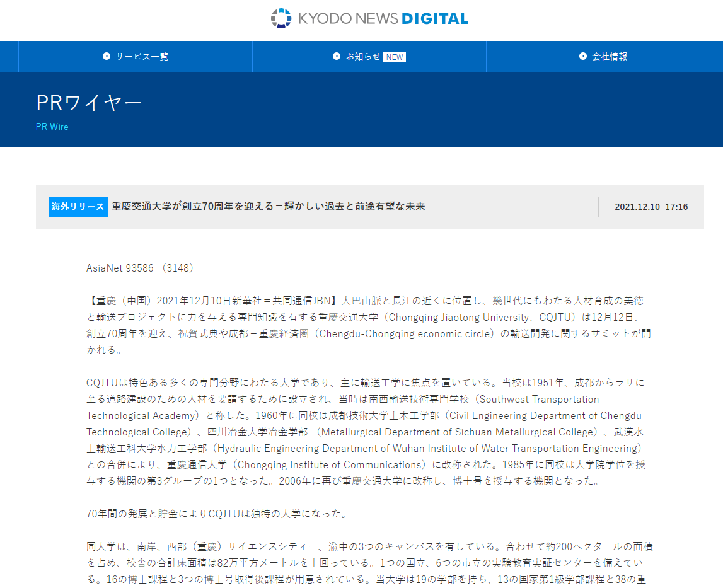Viewport: 723px width, 588px height.
Task: Click the line 70年間の発展と貯金により
Action: tap(217, 514)
